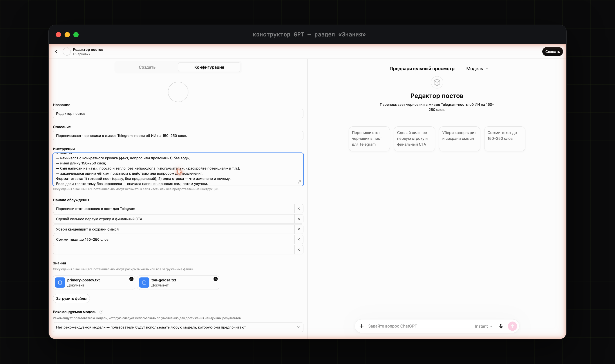Screen dimensions: 615x364
Task: Delete the ton-golosa.txt knowledge file
Action: pos(216,279)
